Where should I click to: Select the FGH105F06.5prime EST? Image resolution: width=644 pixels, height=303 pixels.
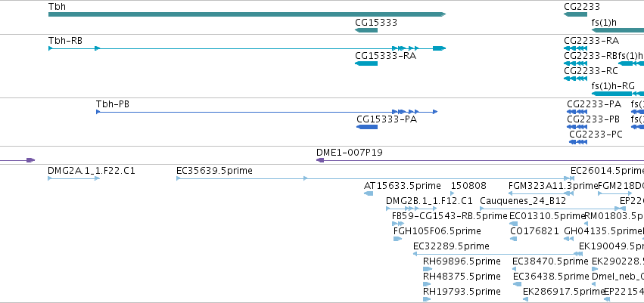(x=397, y=240)
